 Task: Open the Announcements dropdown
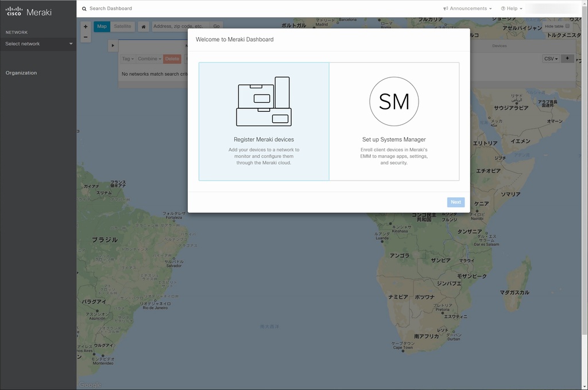click(x=467, y=9)
